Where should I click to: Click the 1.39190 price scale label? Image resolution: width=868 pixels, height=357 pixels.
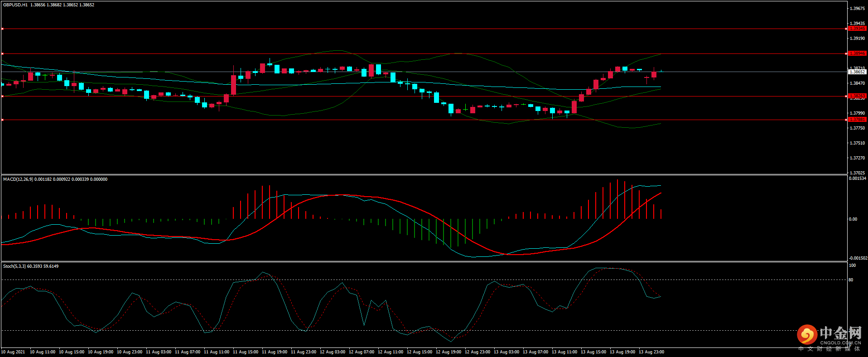(857, 39)
